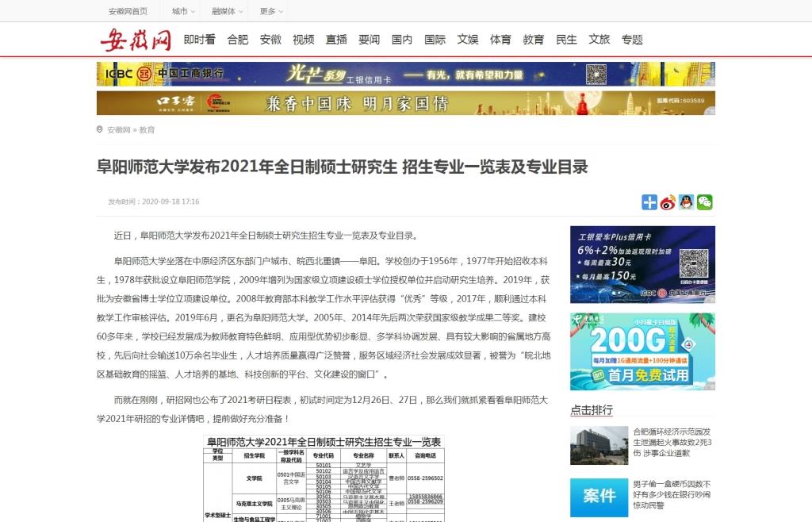This screenshot has width=812, height=522.
Task: Click 教育 in the breadcrumb
Action: pyautogui.click(x=147, y=129)
